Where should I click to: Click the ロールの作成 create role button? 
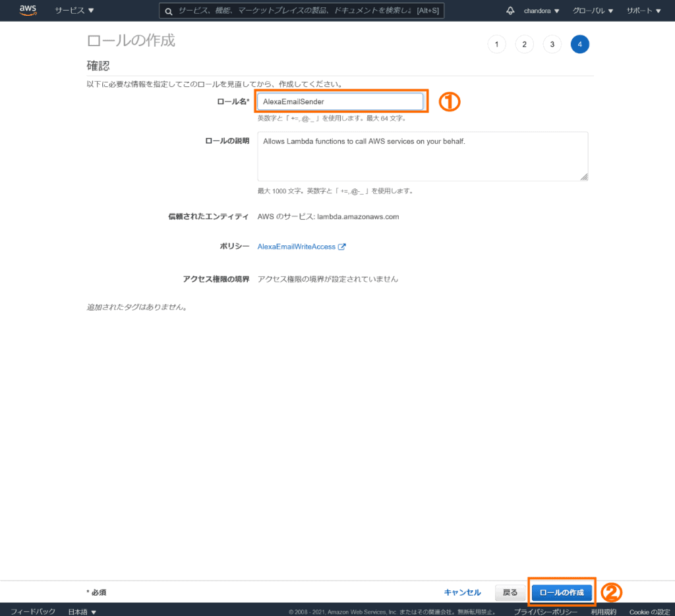(562, 593)
